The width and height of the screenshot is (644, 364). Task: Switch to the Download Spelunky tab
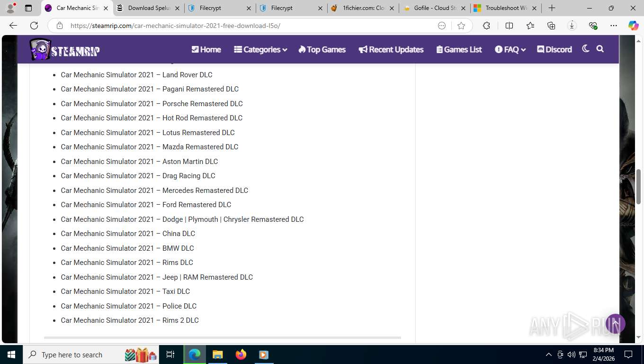149,8
